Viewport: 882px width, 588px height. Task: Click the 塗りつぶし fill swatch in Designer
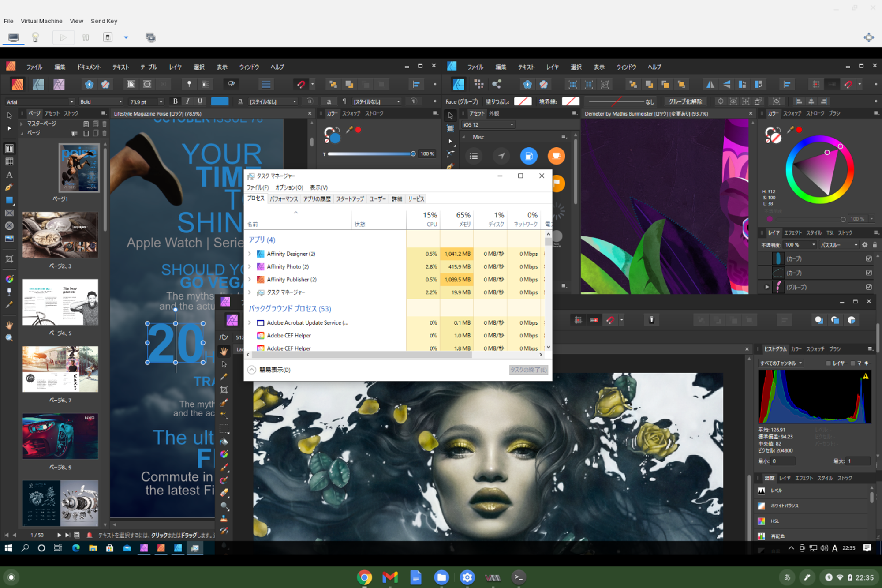(523, 101)
